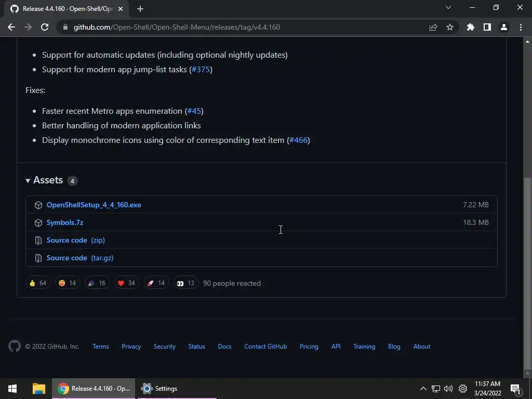Open the Chrome profile avatar
Screen dimensions: 532x399
pos(504,27)
